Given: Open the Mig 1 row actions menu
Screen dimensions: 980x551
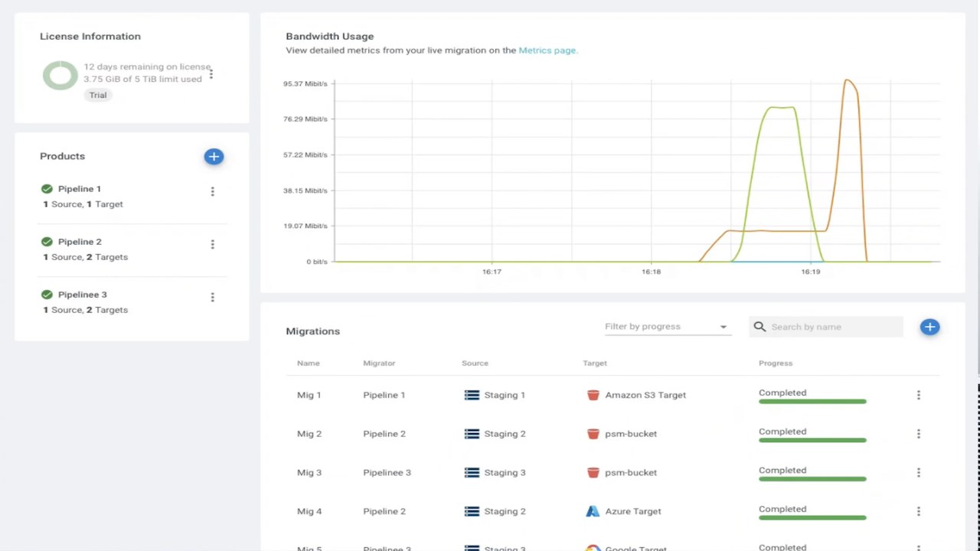Looking at the screenshot, I should (x=918, y=395).
